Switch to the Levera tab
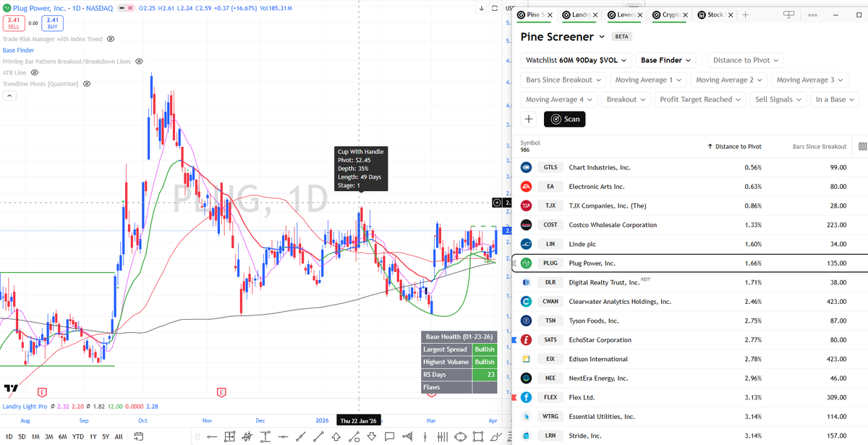 click(x=625, y=14)
